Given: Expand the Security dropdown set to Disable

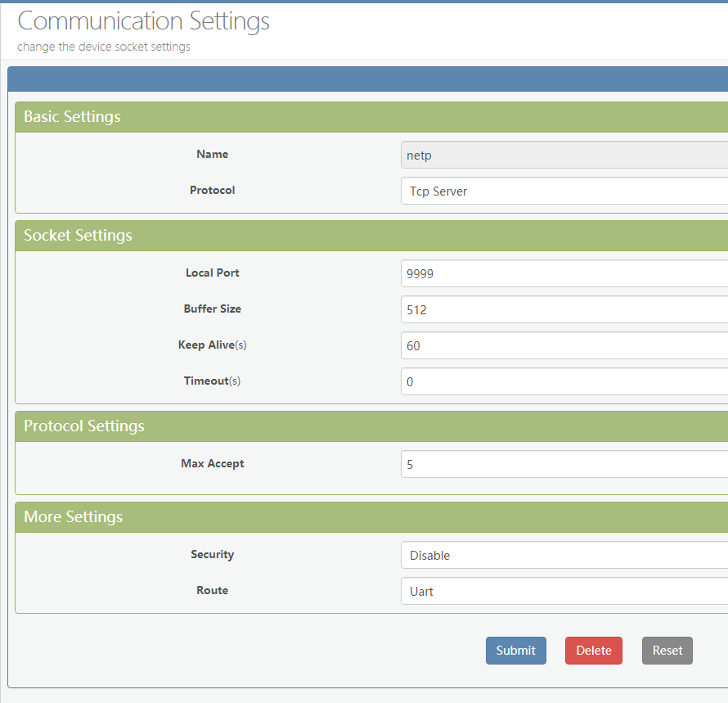Looking at the screenshot, I should coord(564,555).
